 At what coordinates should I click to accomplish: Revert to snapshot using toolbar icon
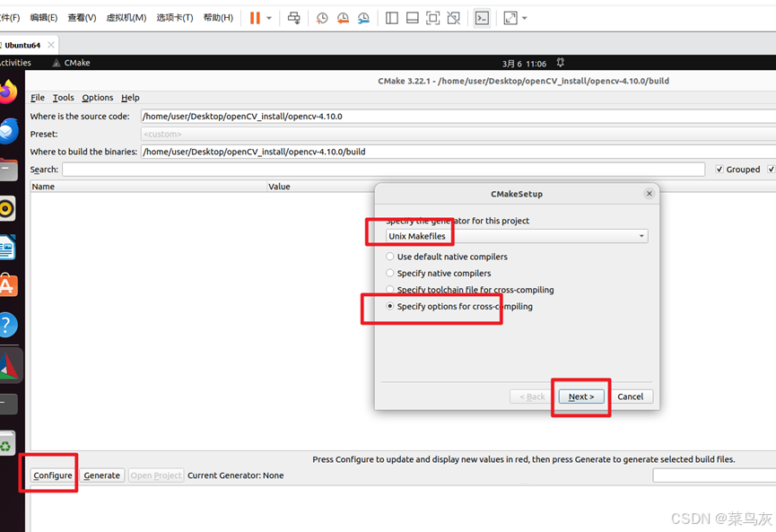tap(343, 18)
